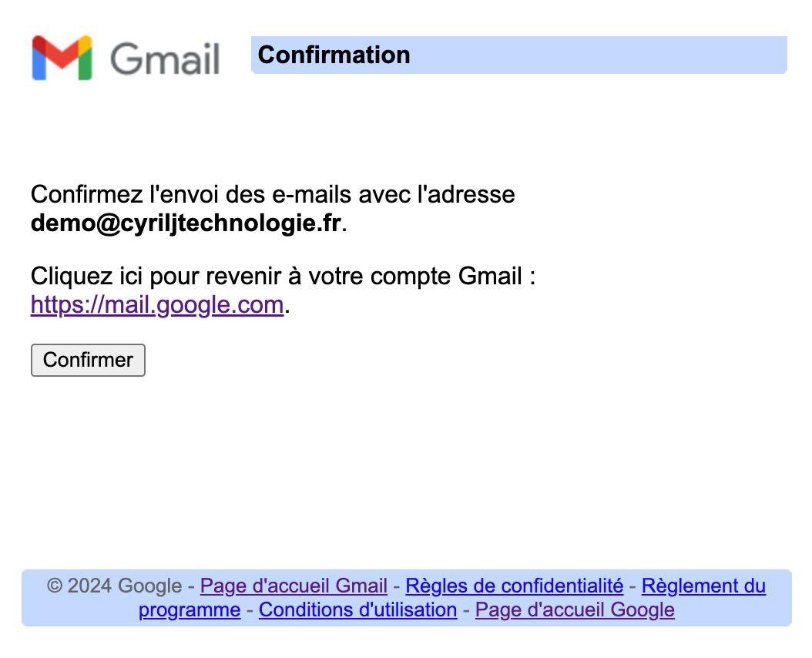
Task: Follow the Règlement du programme link
Action: pos(703,586)
